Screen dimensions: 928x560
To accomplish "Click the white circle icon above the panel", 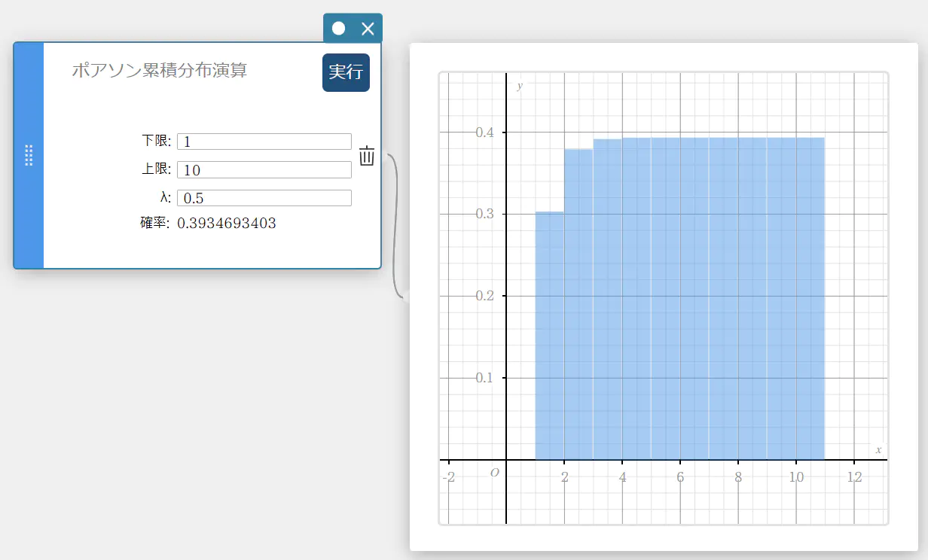I will [x=339, y=29].
